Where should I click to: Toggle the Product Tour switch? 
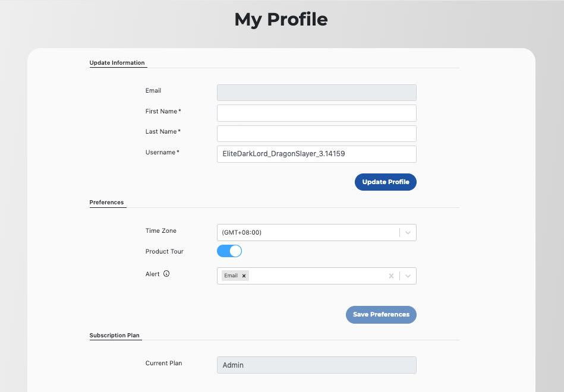click(229, 251)
